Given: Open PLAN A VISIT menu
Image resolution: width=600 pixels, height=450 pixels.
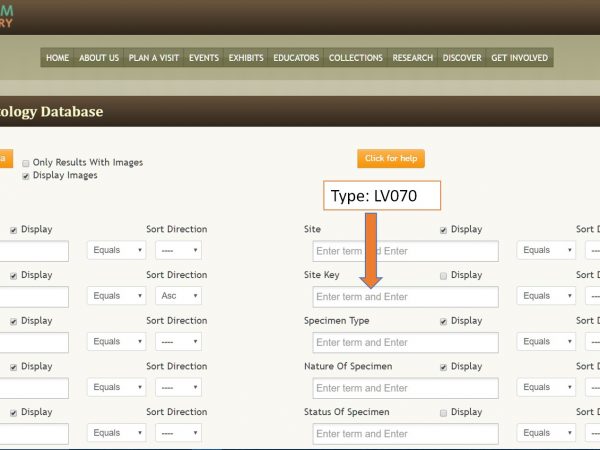Looking at the screenshot, I should pyautogui.click(x=156, y=58).
